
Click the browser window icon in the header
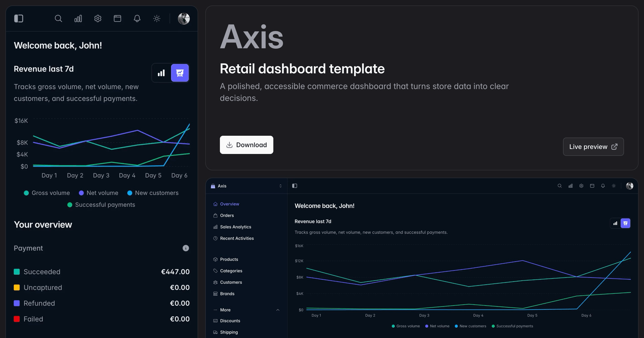click(117, 18)
